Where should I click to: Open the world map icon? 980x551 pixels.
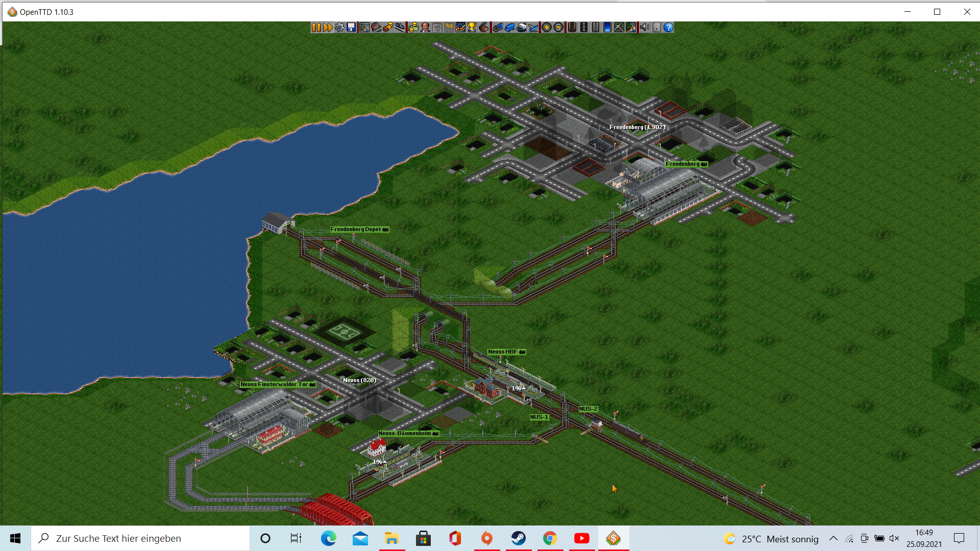[x=364, y=28]
